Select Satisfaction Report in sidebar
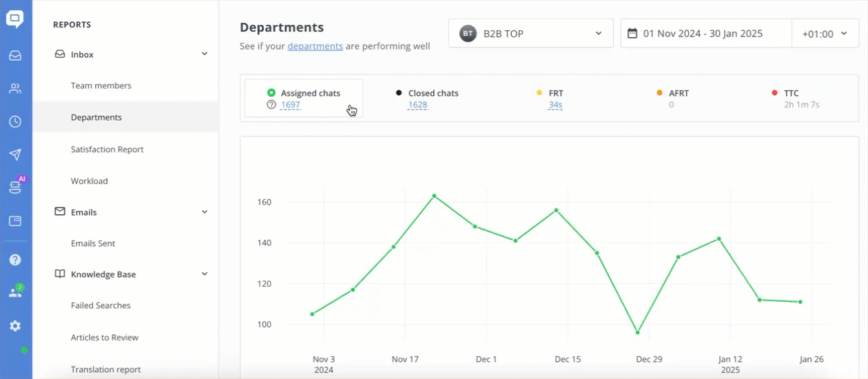Screen dimensions: 868x379 tap(107, 150)
